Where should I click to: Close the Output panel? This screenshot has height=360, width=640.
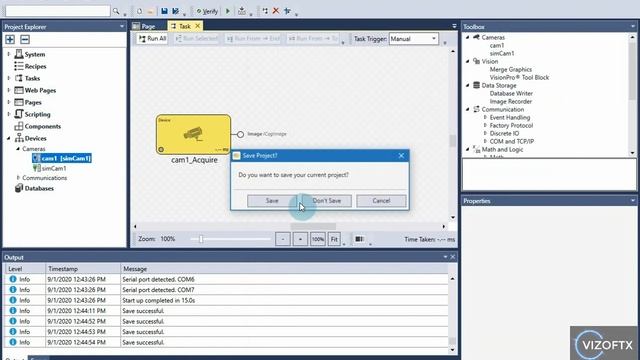click(x=453, y=257)
